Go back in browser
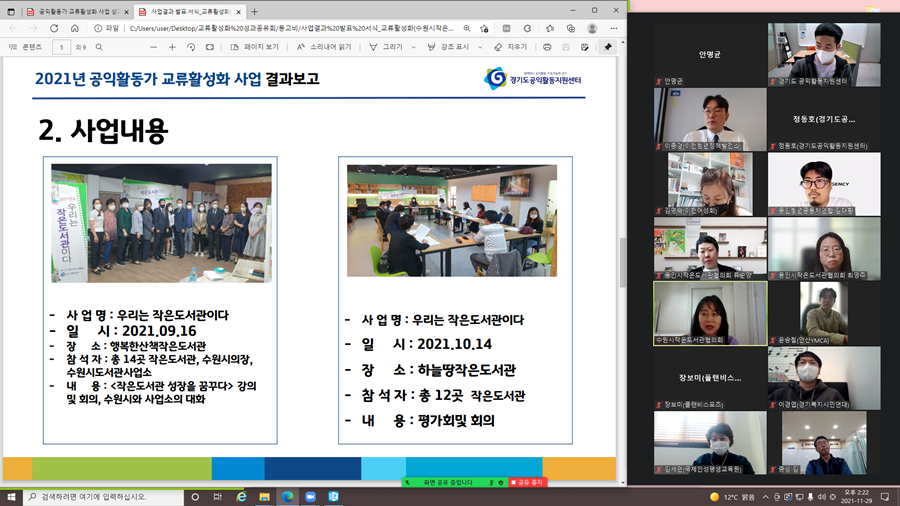 13,28
